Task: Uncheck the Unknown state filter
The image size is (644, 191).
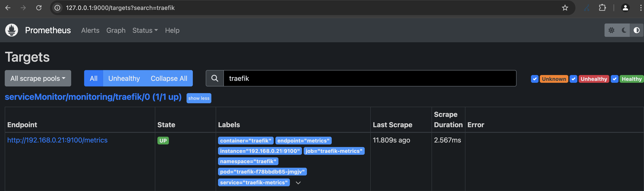Action: click(534, 79)
